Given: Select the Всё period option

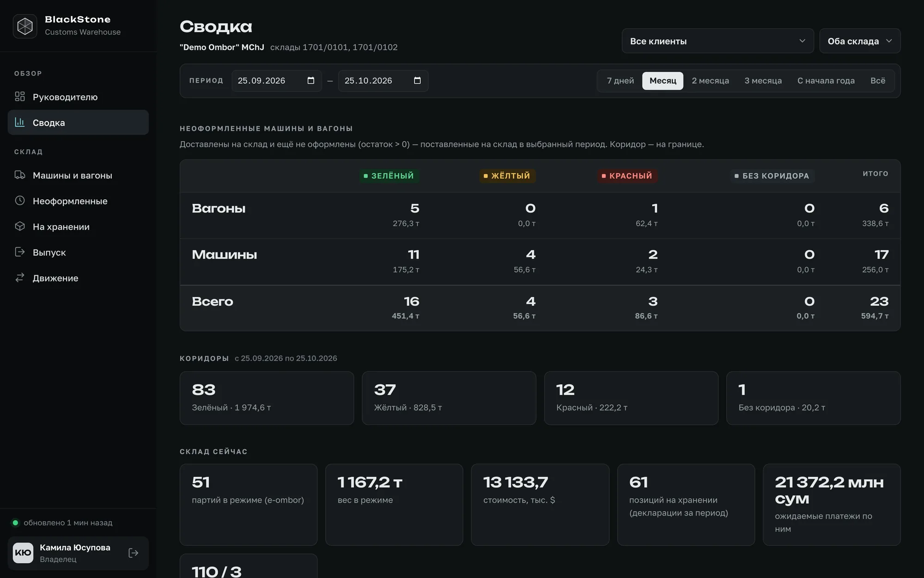Looking at the screenshot, I should 878,80.
